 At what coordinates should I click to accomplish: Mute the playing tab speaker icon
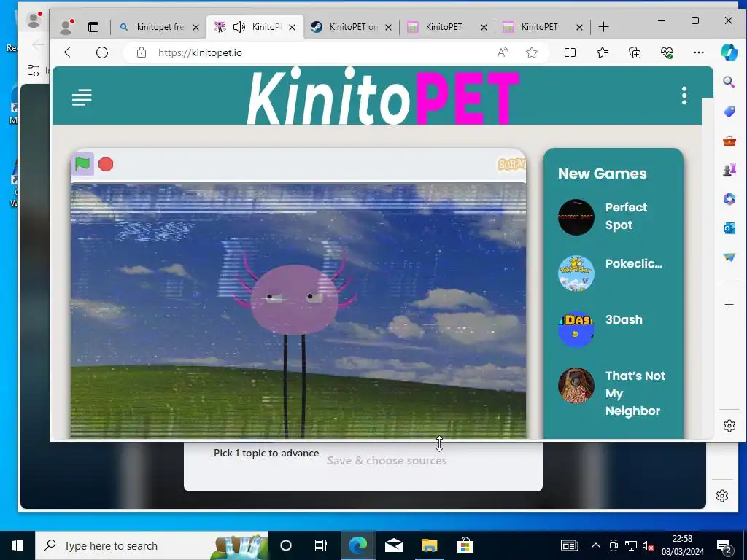[x=239, y=27]
